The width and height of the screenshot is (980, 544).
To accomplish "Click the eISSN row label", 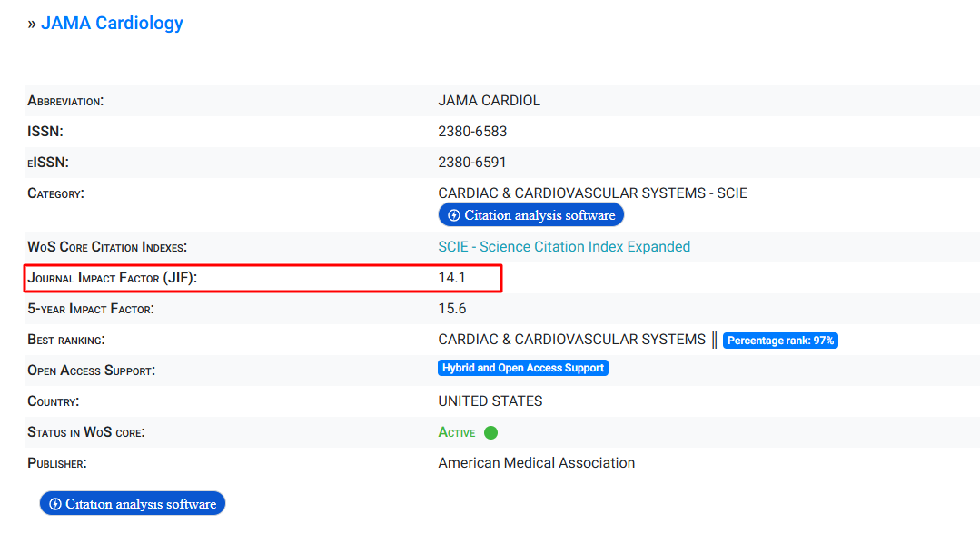I will click(x=48, y=163).
